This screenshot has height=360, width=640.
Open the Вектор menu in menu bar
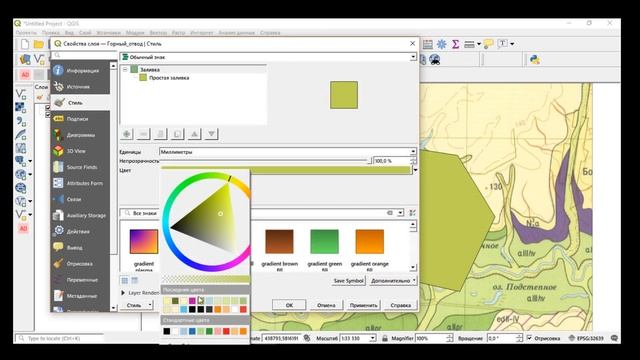(x=158, y=33)
